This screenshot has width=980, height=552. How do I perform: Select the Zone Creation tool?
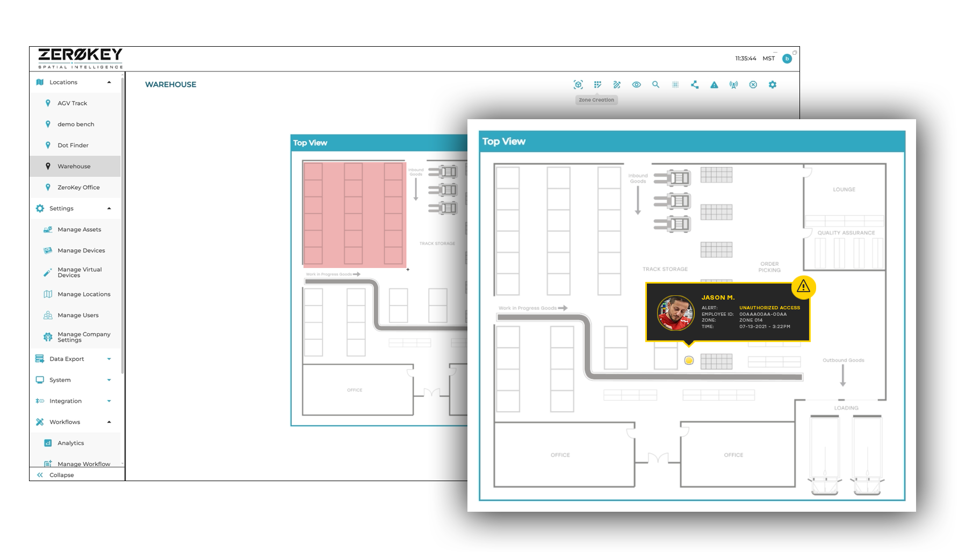597,85
